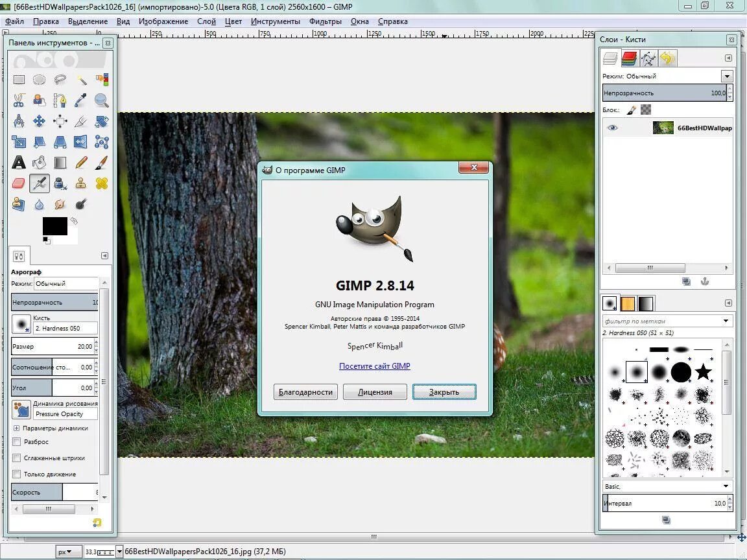Select the Bucket Fill tool
The height and width of the screenshot is (560, 747).
pos(40,163)
